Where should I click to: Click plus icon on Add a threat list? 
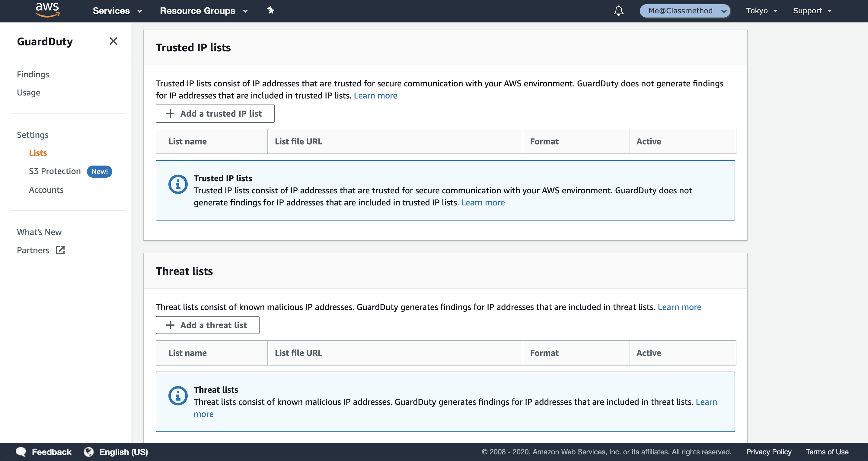[x=170, y=325]
